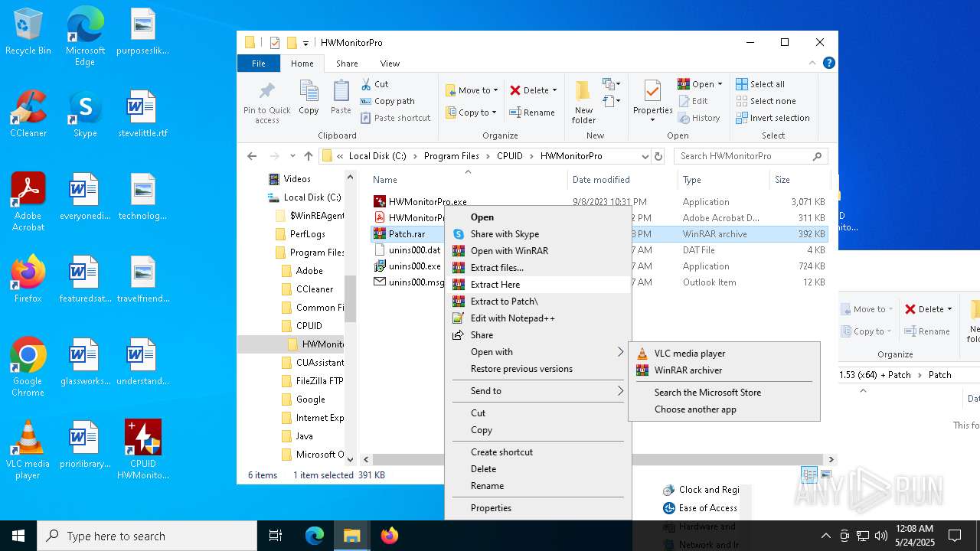The width and height of the screenshot is (980, 551).
Task: Click Search the Microsoft Store
Action: pos(724,393)
